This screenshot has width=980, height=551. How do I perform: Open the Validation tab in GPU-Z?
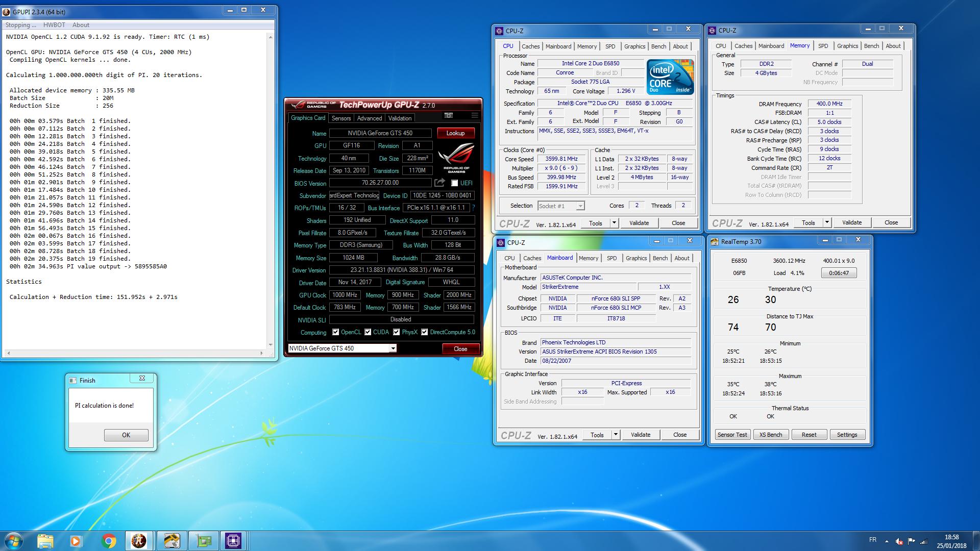pos(400,118)
